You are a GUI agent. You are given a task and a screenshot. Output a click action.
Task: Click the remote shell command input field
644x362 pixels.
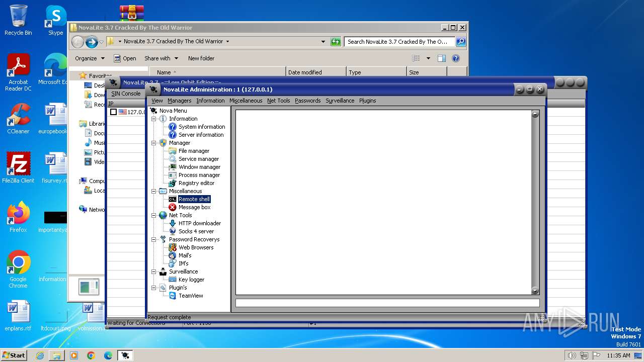[387, 303]
